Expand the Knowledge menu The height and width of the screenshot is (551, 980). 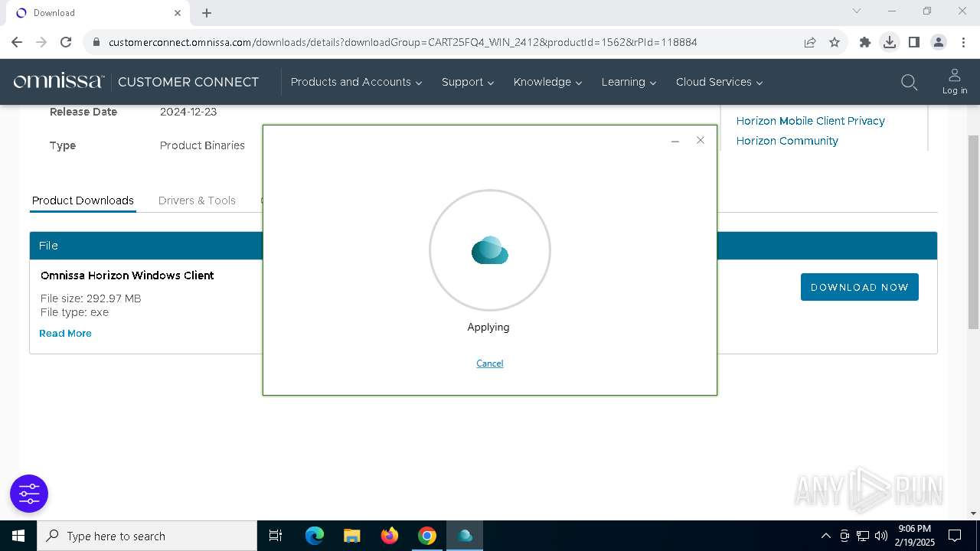[x=547, y=82]
